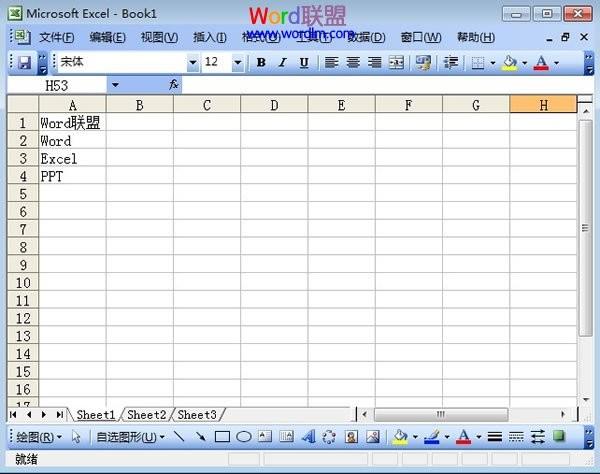600x474 pixels.
Task: Toggle Italic formatting
Action: 283,62
